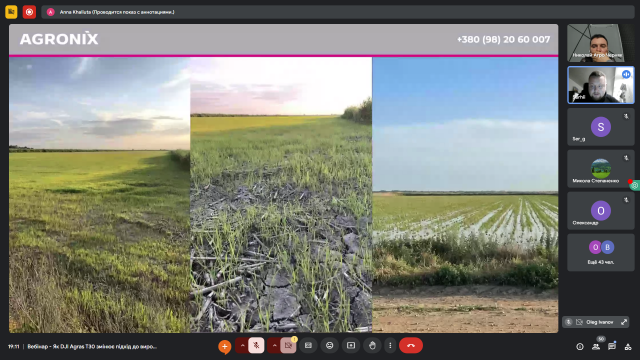This screenshot has width=640, height=360.
Task: Open meeting details info icon
Action: tap(580, 347)
